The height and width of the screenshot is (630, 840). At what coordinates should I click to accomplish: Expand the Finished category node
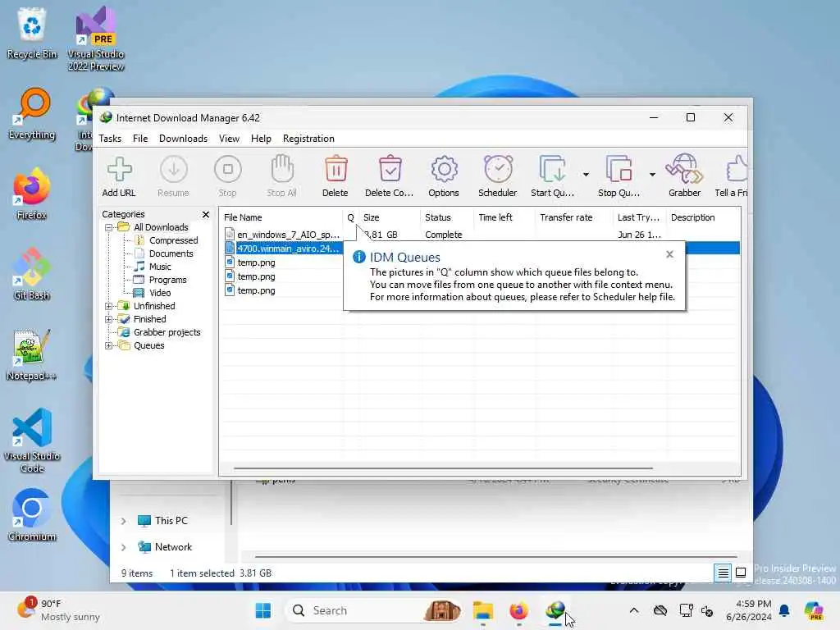[x=109, y=319]
